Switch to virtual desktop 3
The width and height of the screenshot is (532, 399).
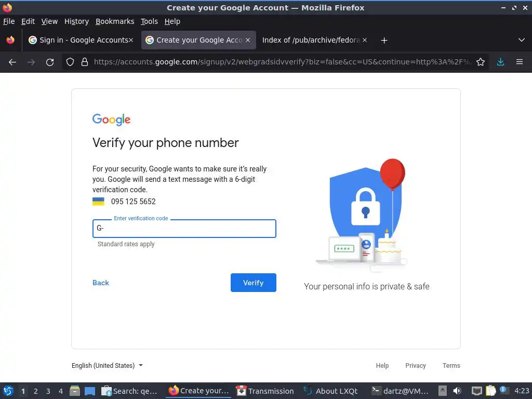point(48,391)
